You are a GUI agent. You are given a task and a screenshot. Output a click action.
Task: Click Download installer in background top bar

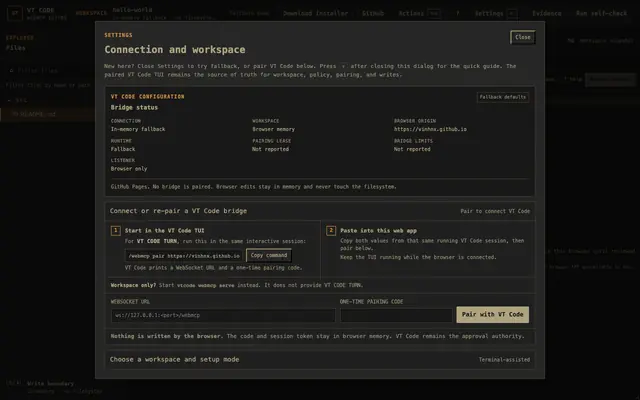[x=316, y=13]
